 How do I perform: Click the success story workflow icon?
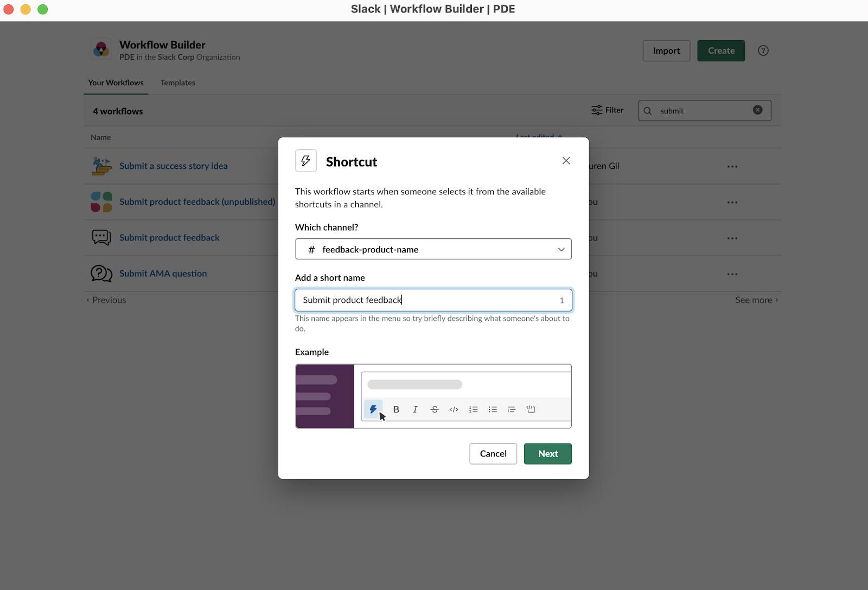point(101,166)
